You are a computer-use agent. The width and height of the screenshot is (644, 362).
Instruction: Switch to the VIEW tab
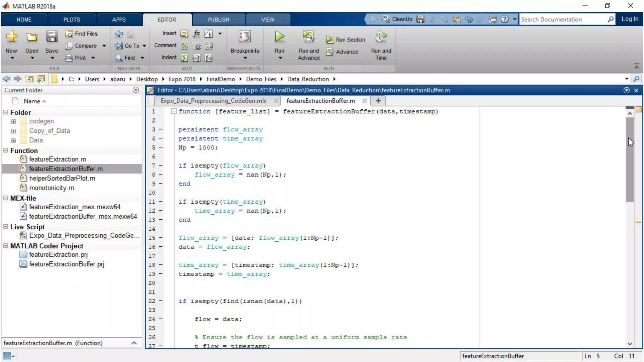click(268, 19)
